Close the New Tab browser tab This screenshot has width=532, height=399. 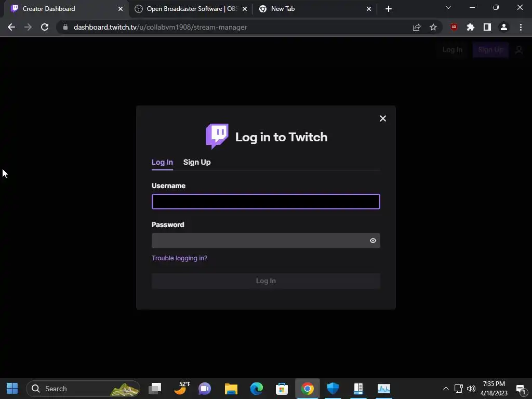369,9
